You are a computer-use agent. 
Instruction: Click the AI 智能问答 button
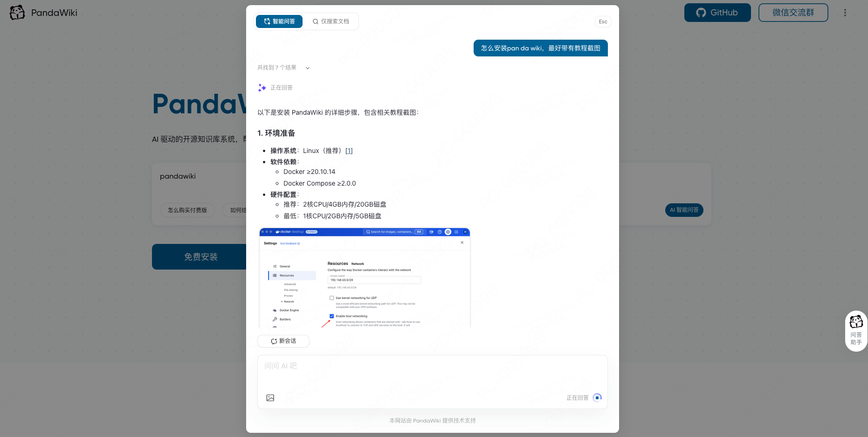click(x=684, y=210)
